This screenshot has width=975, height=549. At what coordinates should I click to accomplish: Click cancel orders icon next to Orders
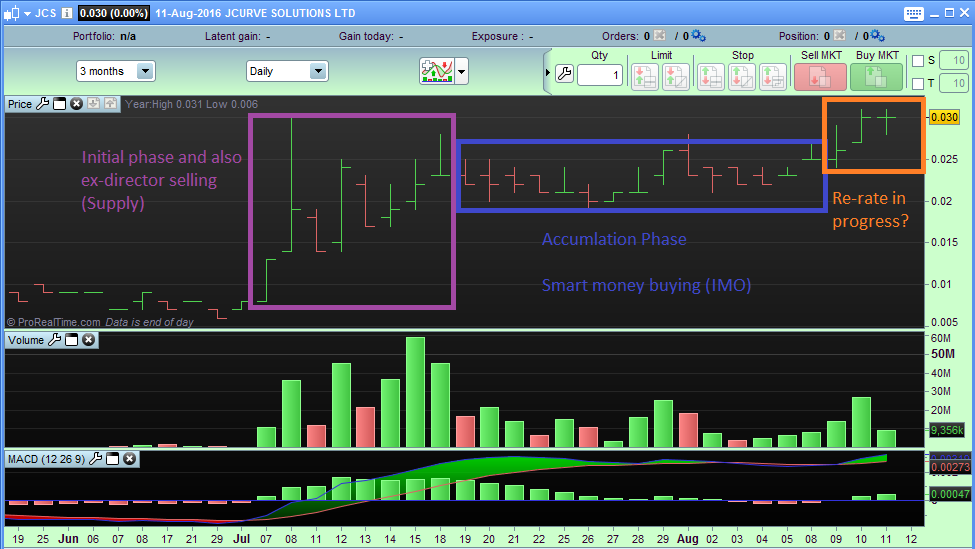pos(660,35)
